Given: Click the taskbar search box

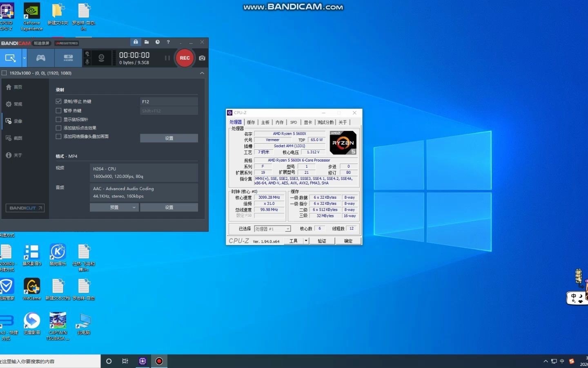Looking at the screenshot, I should tap(50, 361).
